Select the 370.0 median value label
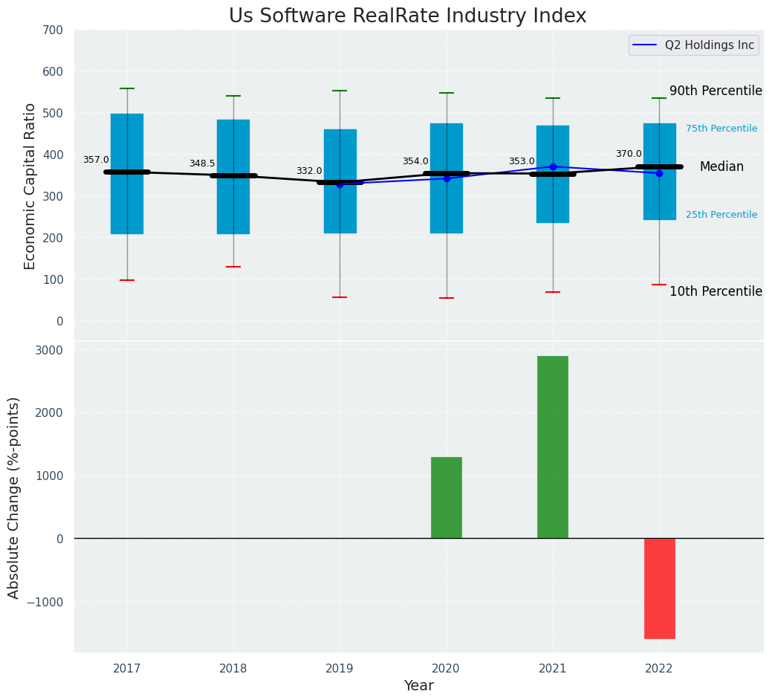The image size is (772, 700). (628, 154)
